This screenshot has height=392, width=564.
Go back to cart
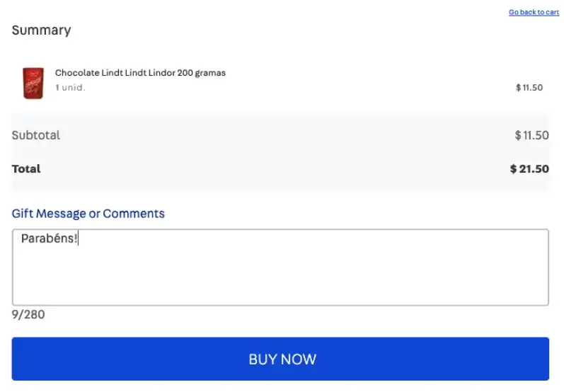click(534, 13)
